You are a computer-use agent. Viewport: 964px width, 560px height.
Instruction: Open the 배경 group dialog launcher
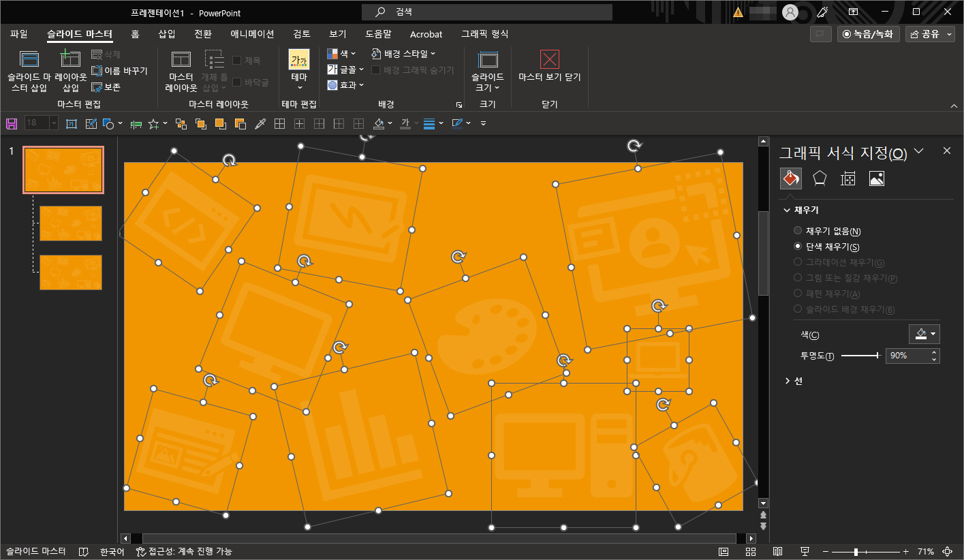coord(459,105)
